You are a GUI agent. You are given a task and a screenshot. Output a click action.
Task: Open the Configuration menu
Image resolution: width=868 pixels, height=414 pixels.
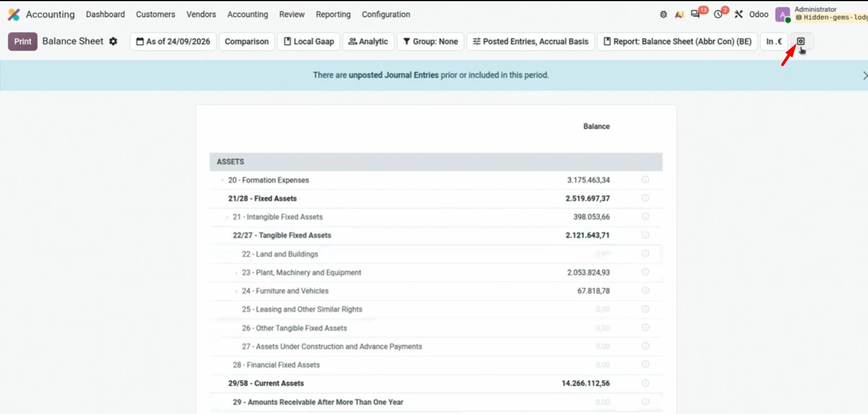coord(386,14)
